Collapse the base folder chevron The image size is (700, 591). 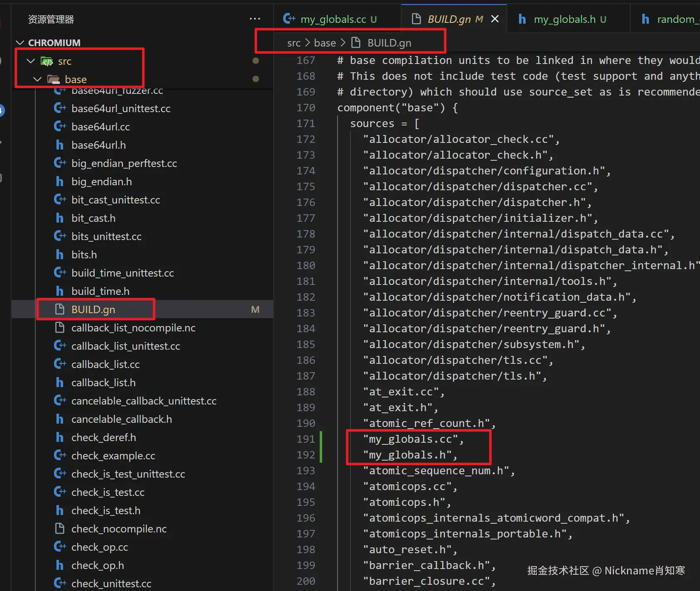pos(37,79)
